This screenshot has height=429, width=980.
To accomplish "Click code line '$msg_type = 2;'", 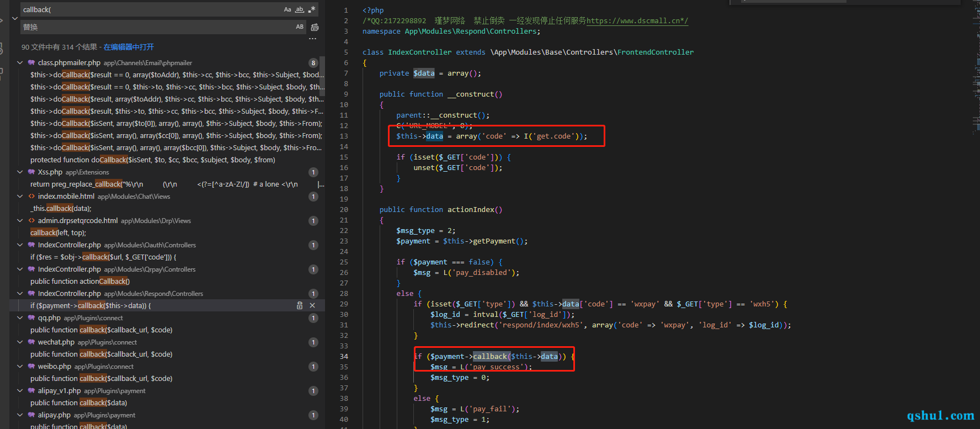I will coord(425,231).
